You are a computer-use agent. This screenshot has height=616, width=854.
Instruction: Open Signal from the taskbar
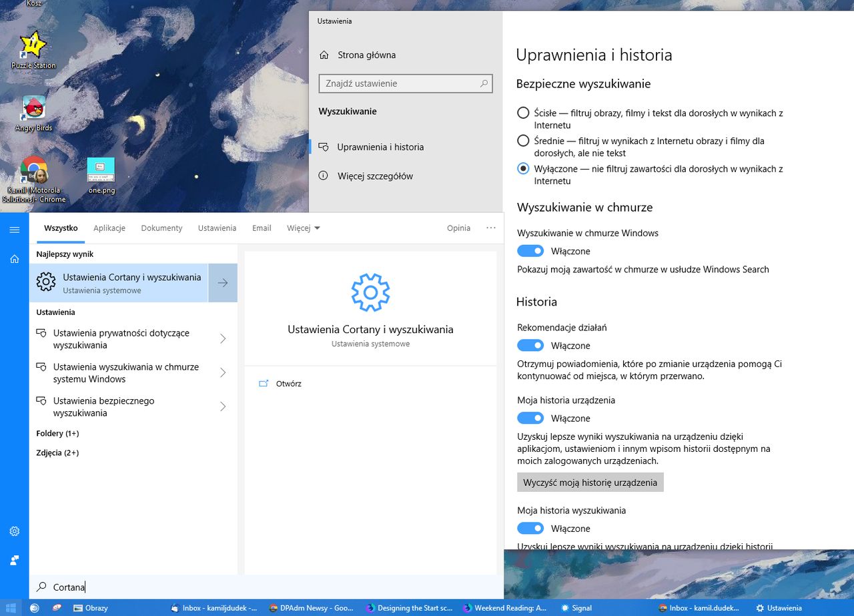coord(576,608)
